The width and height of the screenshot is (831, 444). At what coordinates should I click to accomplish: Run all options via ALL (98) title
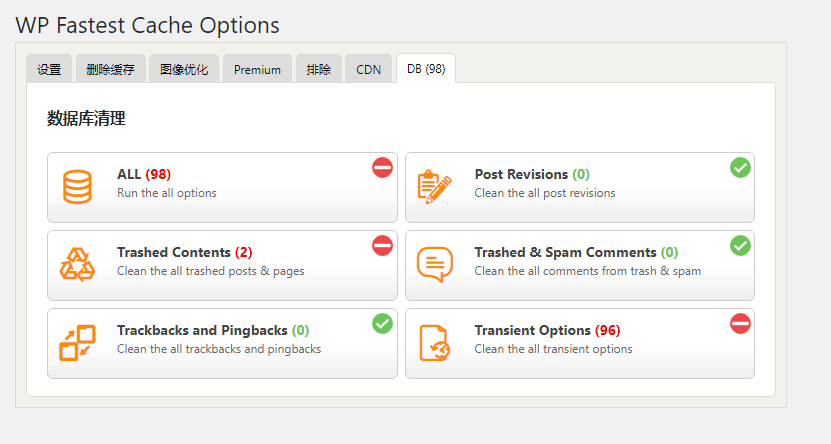tap(144, 174)
